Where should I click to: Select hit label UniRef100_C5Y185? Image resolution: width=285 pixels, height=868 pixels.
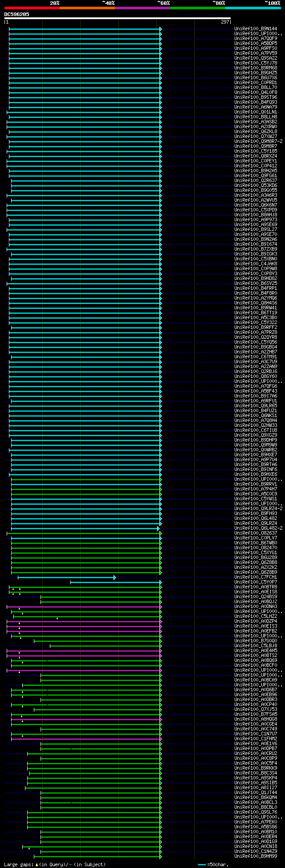point(256,151)
